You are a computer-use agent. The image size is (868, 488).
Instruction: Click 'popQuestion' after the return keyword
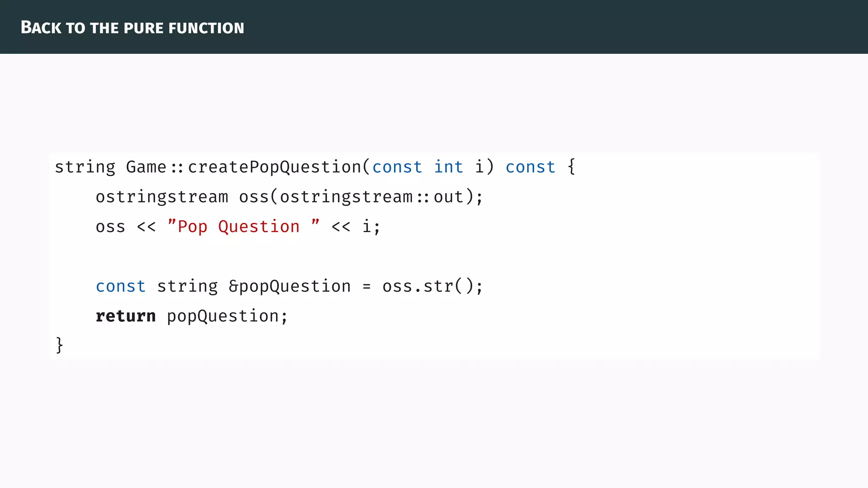pyautogui.click(x=223, y=316)
